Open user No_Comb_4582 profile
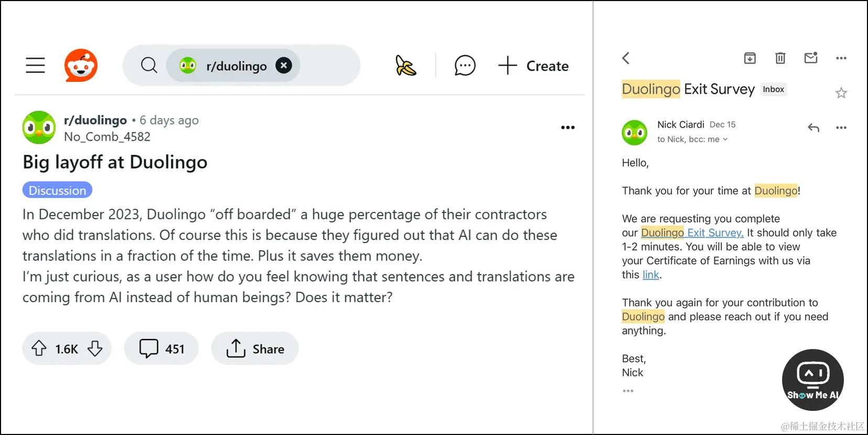Image resolution: width=868 pixels, height=435 pixels. [107, 137]
